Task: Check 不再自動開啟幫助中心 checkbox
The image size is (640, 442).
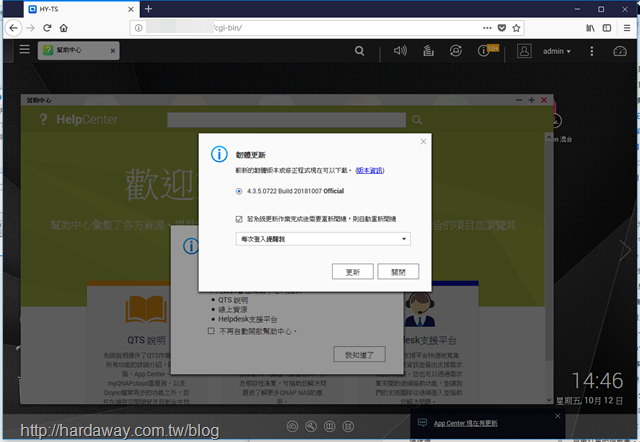Action: 211,331
